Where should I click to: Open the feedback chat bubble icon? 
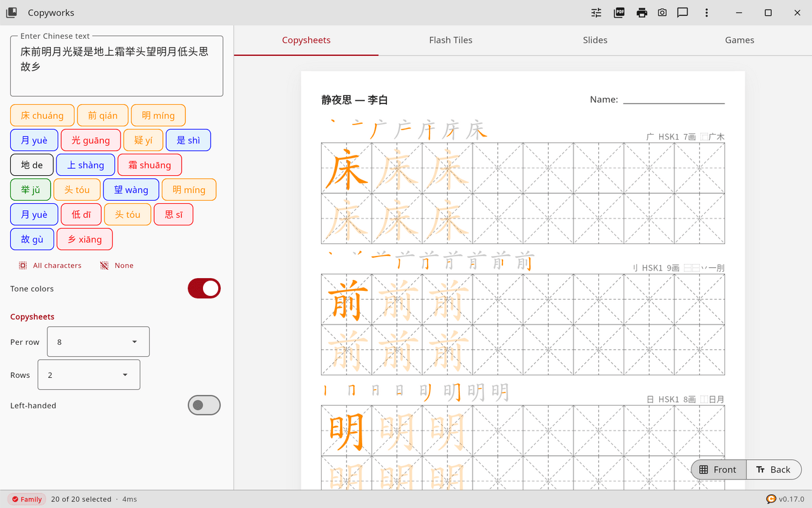[683, 13]
